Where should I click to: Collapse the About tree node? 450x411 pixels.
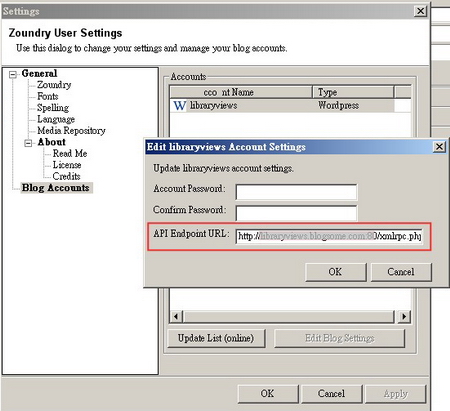[29, 143]
